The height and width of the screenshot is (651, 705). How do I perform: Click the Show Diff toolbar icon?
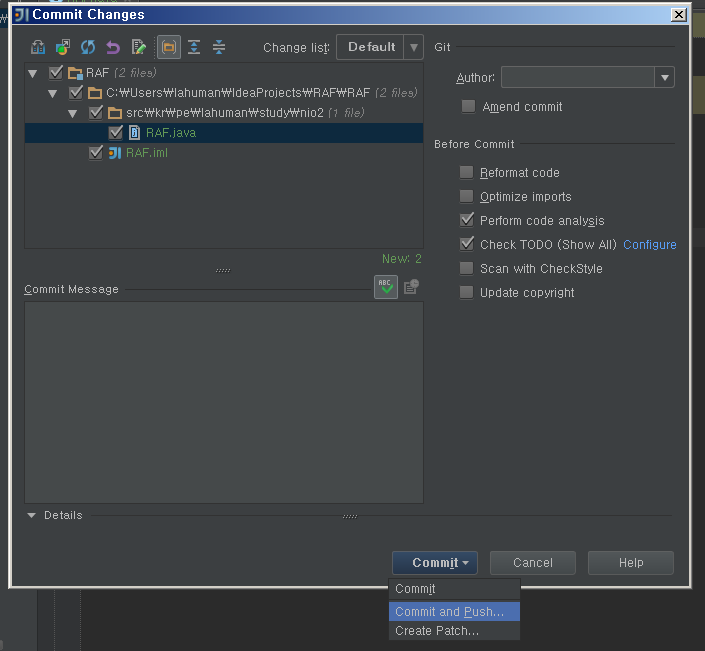38,47
